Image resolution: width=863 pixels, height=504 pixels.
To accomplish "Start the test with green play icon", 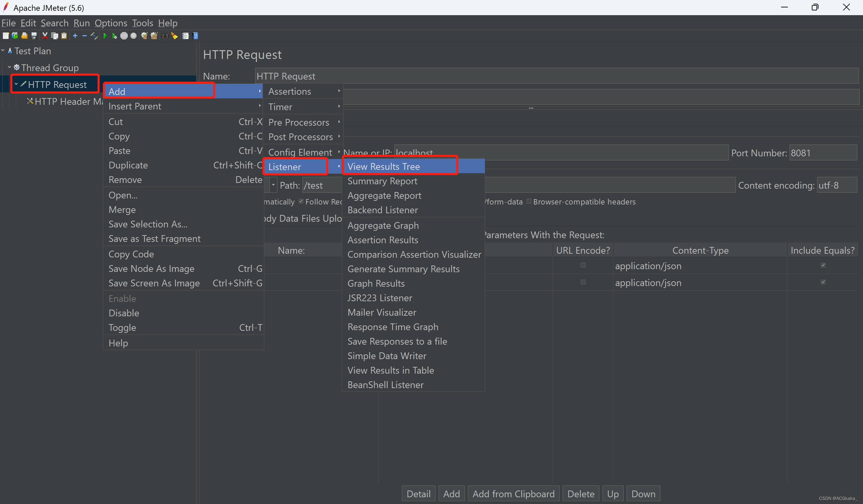I will [x=105, y=36].
